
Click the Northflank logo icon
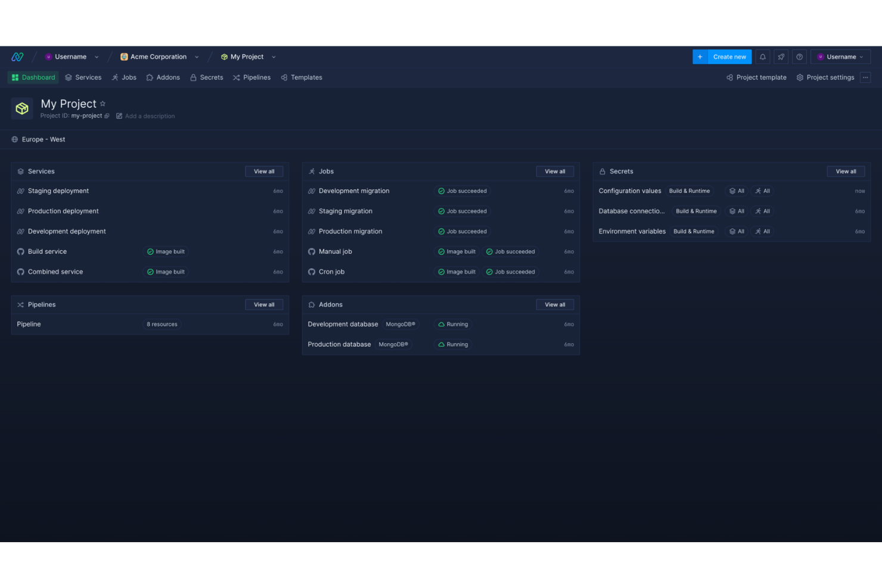pyautogui.click(x=17, y=57)
